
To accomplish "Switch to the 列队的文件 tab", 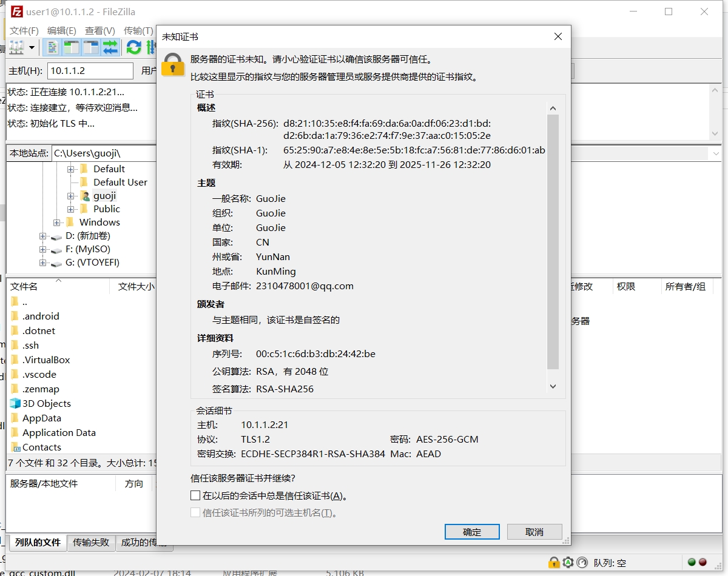I will [38, 542].
